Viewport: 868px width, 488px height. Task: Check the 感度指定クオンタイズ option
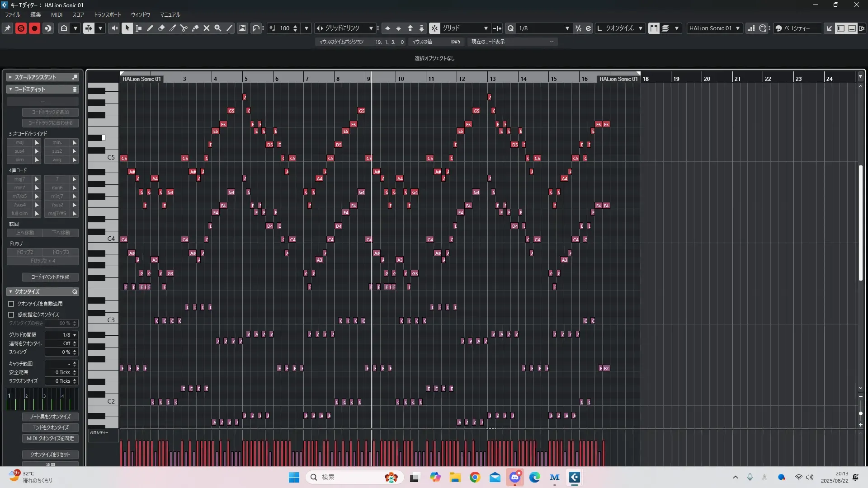(11, 314)
